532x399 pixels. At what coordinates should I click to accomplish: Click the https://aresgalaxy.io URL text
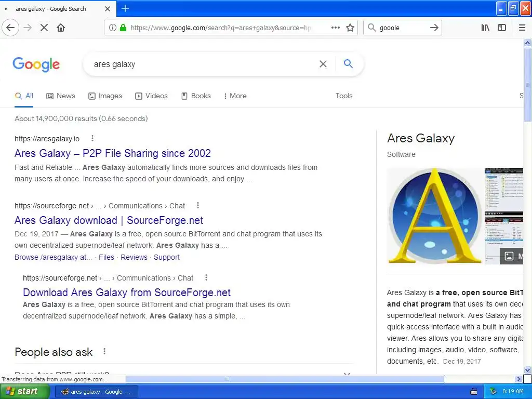click(x=47, y=139)
